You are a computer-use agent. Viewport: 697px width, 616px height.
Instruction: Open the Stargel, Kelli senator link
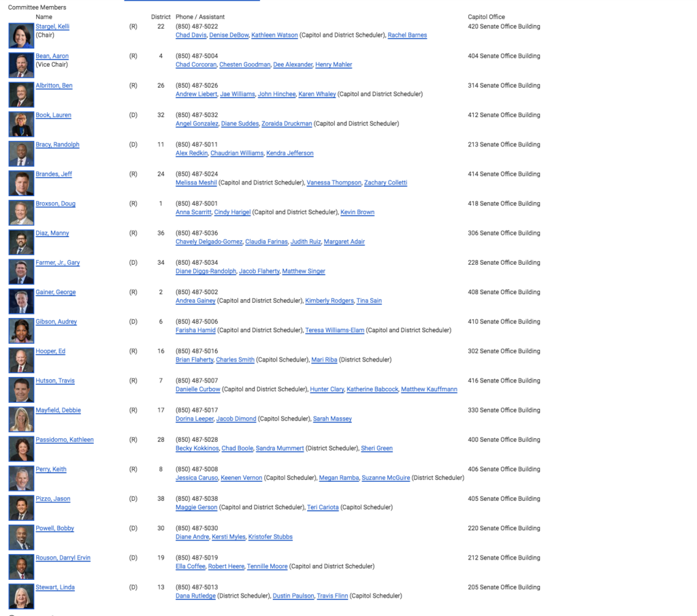[x=52, y=27]
